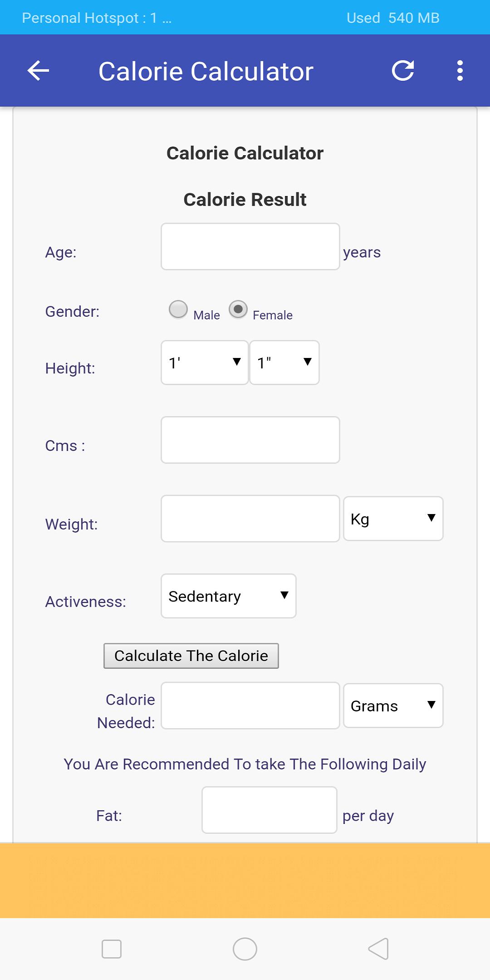Expand the Sedentary activeness dropdown
This screenshot has width=490, height=980.
click(x=229, y=596)
